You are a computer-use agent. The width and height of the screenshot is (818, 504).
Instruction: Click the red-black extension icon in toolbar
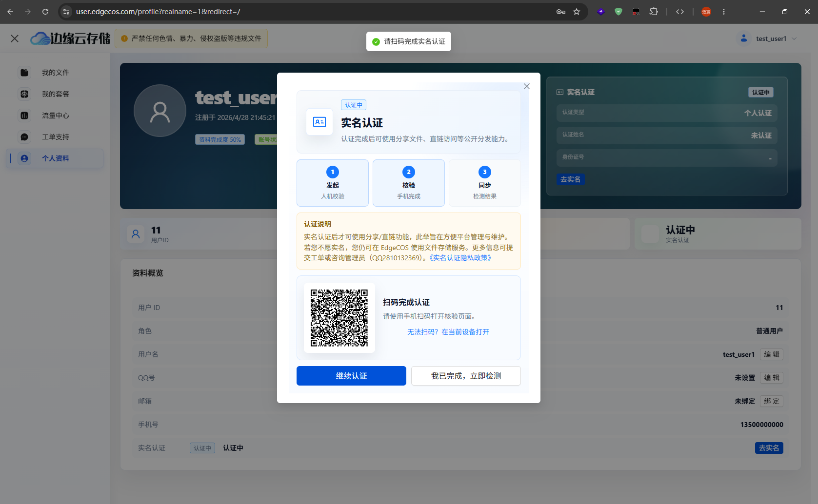[x=636, y=12]
